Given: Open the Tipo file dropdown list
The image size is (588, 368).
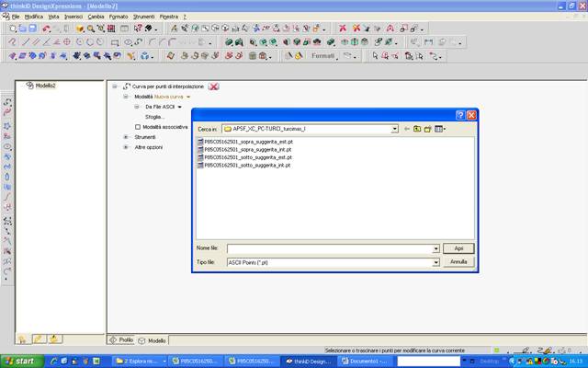Looking at the screenshot, I should [435, 262].
